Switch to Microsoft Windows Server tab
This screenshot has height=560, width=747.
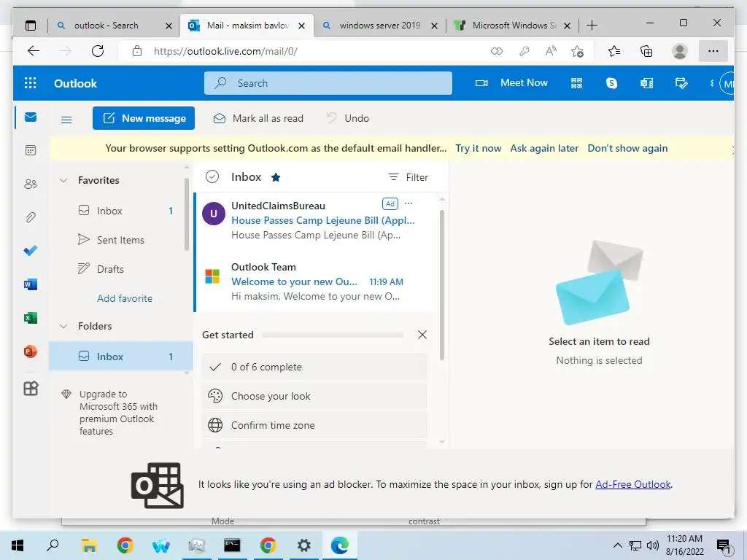[x=513, y=26]
